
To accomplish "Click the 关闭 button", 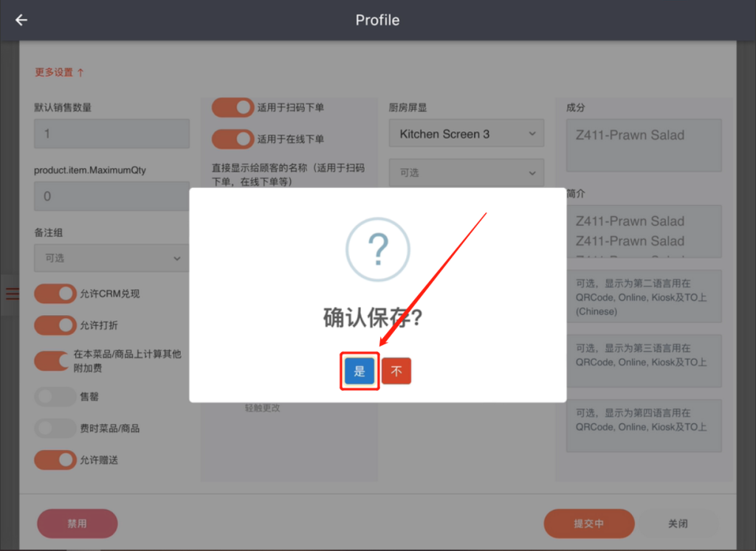I will pyautogui.click(x=678, y=524).
